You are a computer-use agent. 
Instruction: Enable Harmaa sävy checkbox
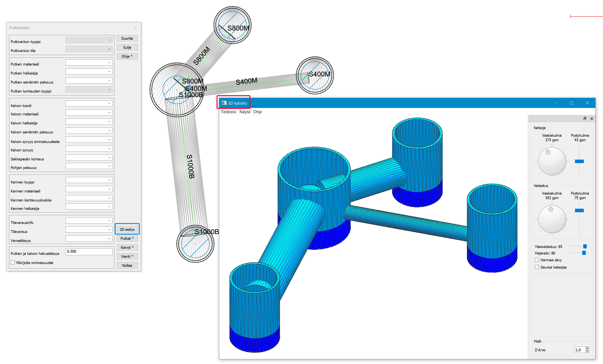537,260
